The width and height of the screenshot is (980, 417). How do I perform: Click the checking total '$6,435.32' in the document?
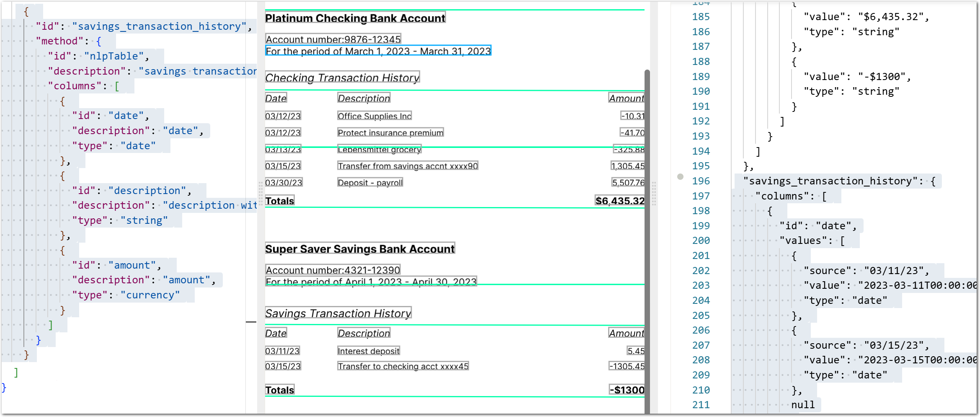point(620,201)
